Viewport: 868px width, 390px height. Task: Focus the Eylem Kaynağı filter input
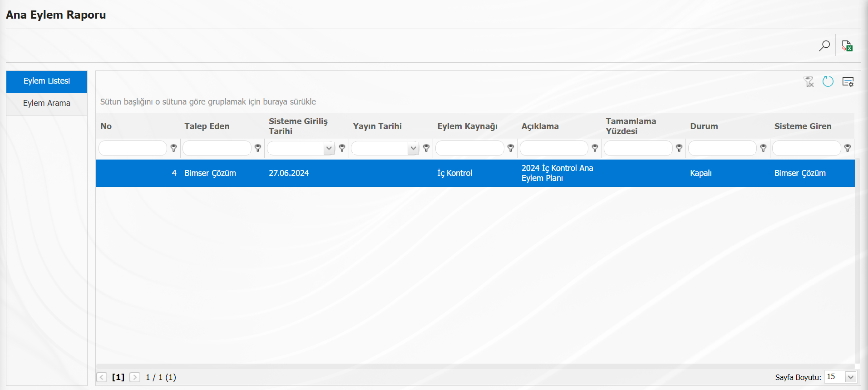470,148
